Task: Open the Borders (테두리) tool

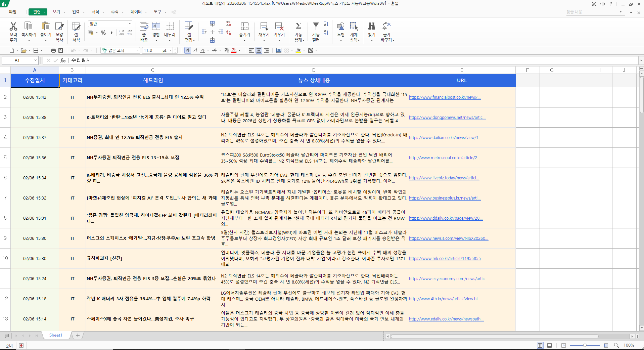Action: tap(170, 26)
